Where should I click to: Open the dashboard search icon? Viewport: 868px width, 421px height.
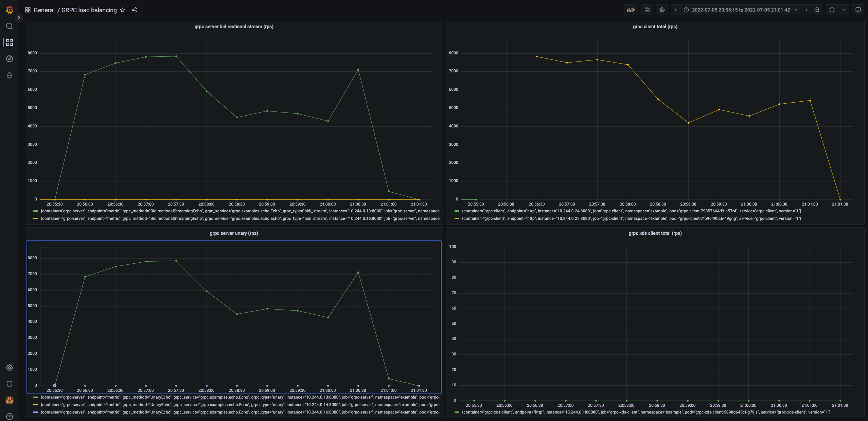10,26
